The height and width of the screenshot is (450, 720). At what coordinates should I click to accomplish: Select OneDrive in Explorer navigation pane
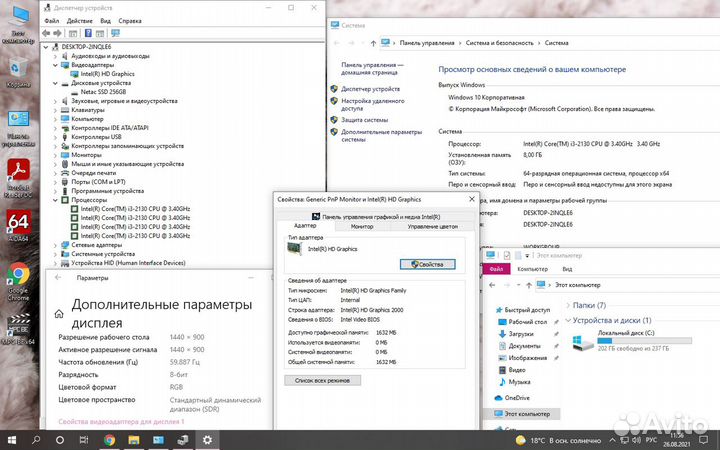click(x=517, y=398)
